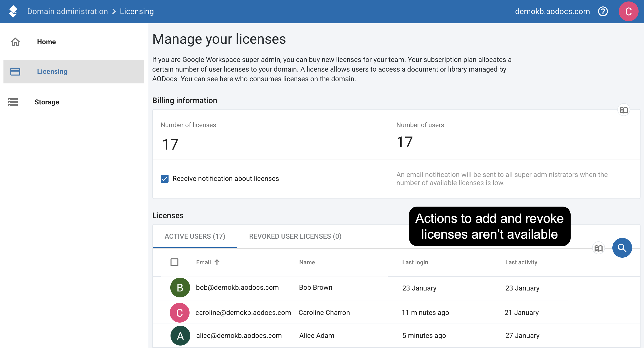
Task: Click Caroline's pink C avatar in list
Action: click(179, 312)
